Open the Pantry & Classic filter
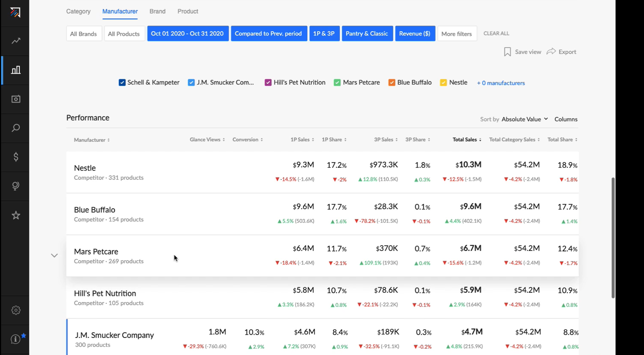644x355 pixels. pos(367,33)
